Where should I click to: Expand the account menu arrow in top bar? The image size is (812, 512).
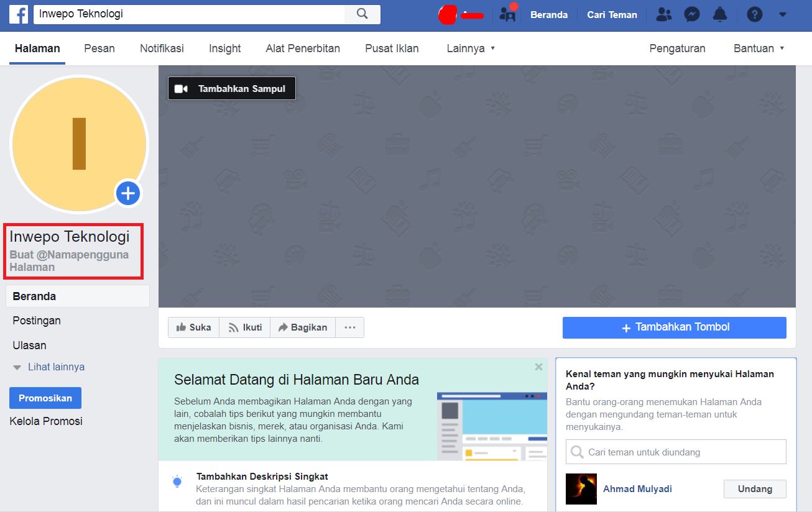783,14
